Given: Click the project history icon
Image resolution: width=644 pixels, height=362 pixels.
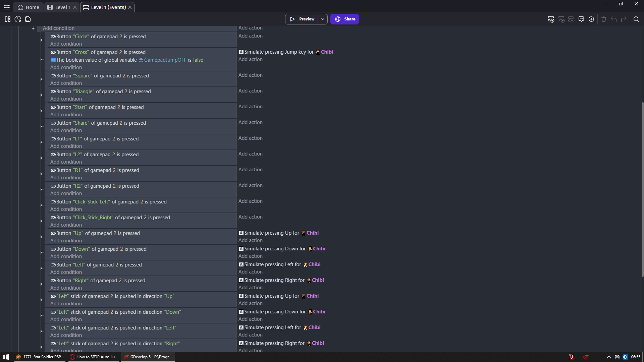Looking at the screenshot, I should [18, 19].
